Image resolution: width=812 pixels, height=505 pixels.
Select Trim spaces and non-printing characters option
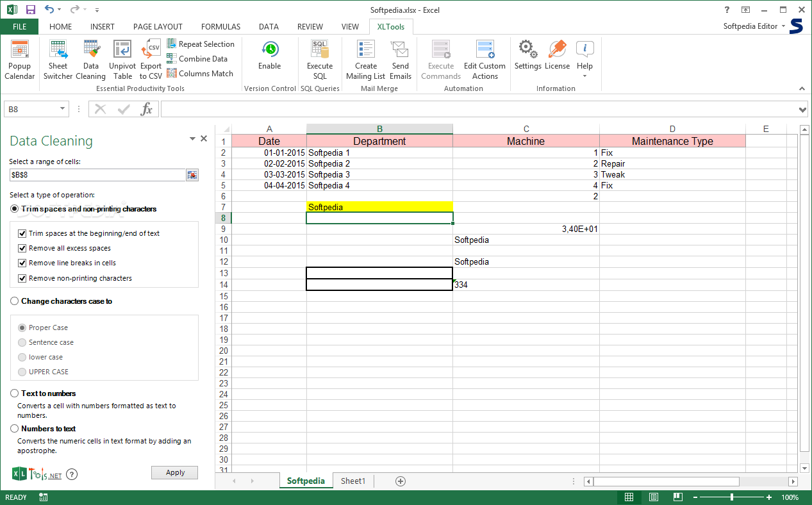tap(14, 209)
